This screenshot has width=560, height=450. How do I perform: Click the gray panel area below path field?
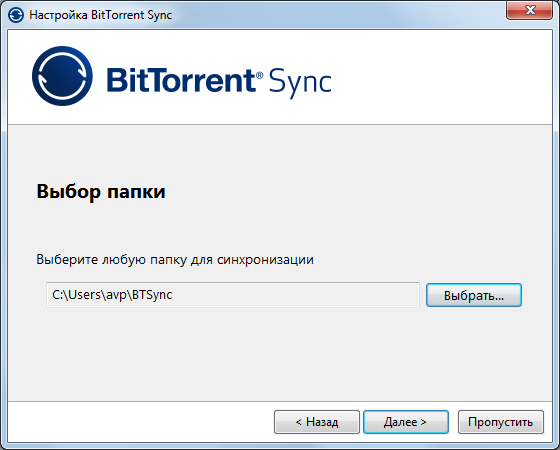coord(280,354)
